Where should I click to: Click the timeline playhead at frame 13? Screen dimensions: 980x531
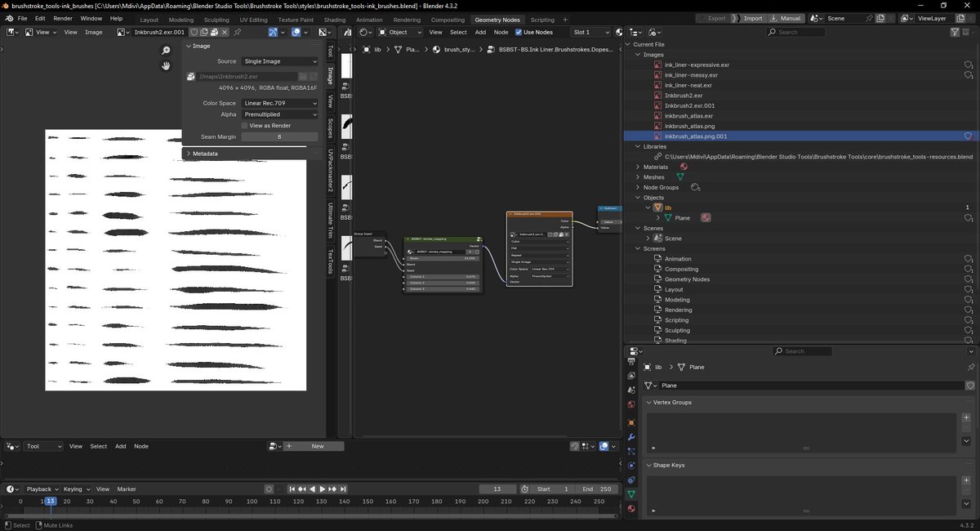coord(50,501)
